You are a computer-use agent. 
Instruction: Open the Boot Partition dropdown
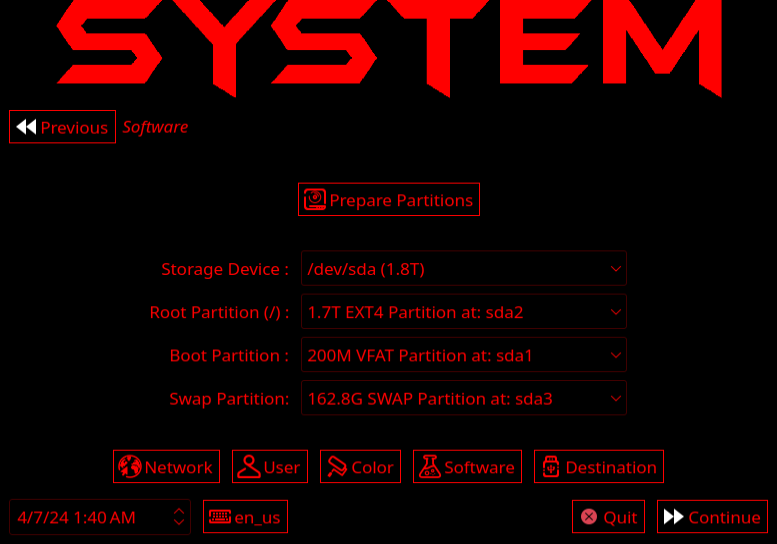tap(464, 355)
